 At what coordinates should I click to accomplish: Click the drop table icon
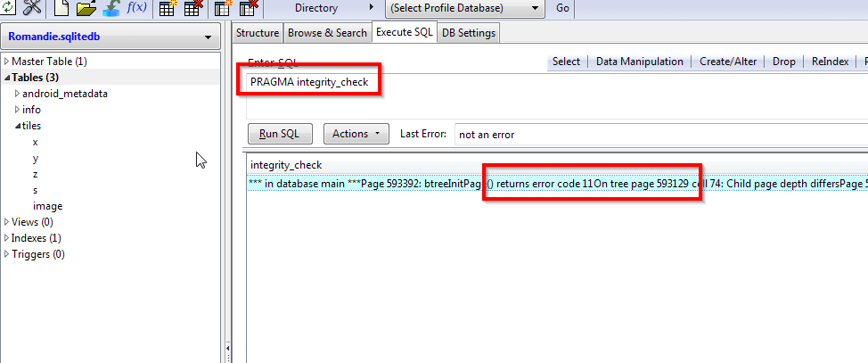coord(192,8)
